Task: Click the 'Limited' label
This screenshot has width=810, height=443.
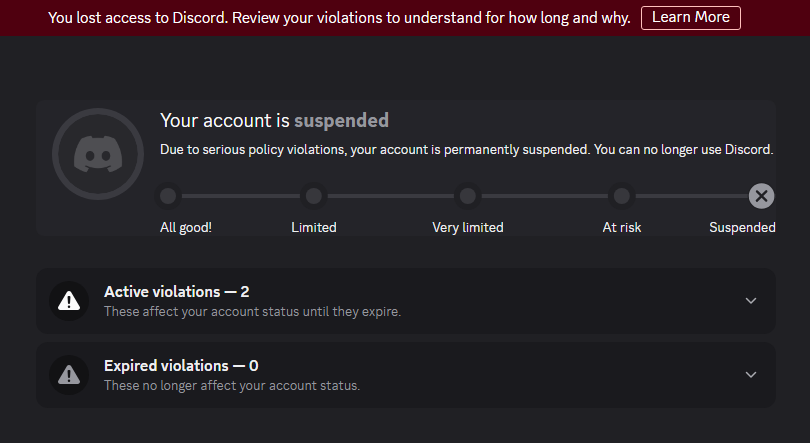Action: tap(314, 227)
